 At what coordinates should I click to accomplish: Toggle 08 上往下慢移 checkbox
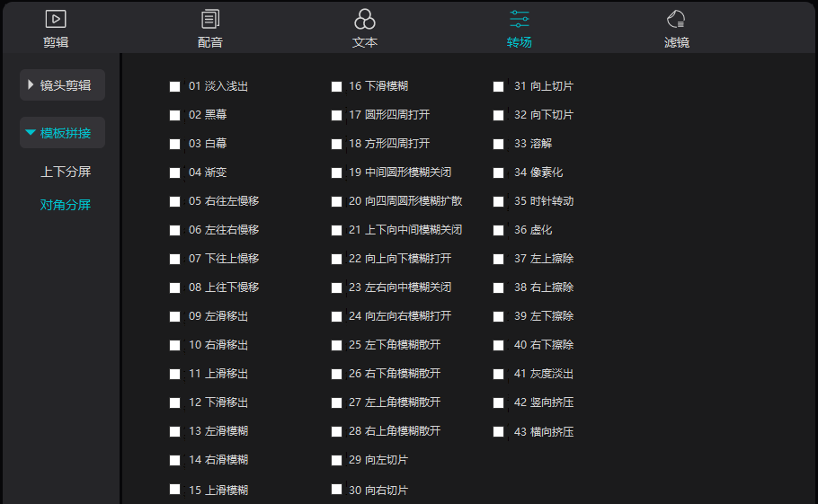(174, 287)
